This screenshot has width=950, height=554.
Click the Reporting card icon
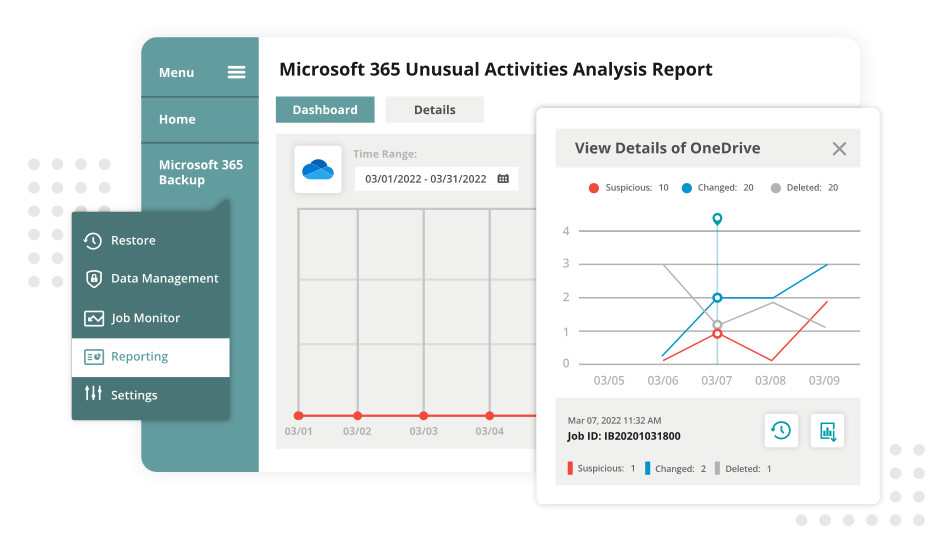tap(93, 357)
